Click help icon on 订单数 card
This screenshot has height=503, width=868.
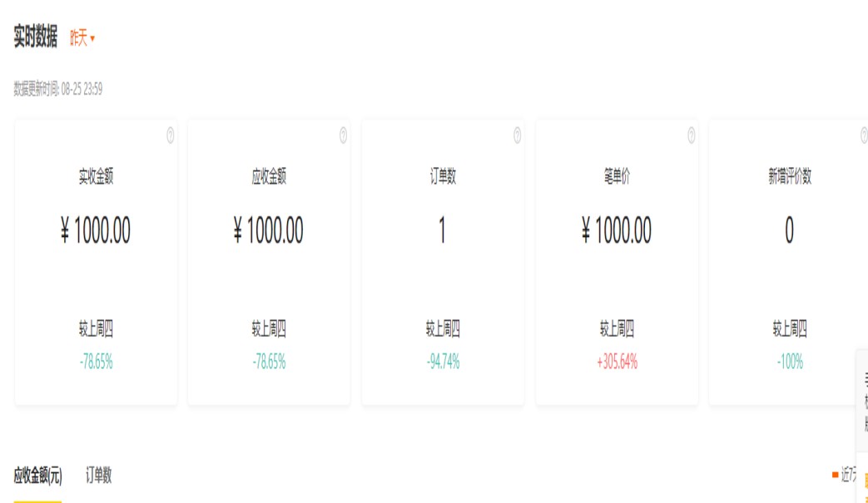point(517,136)
